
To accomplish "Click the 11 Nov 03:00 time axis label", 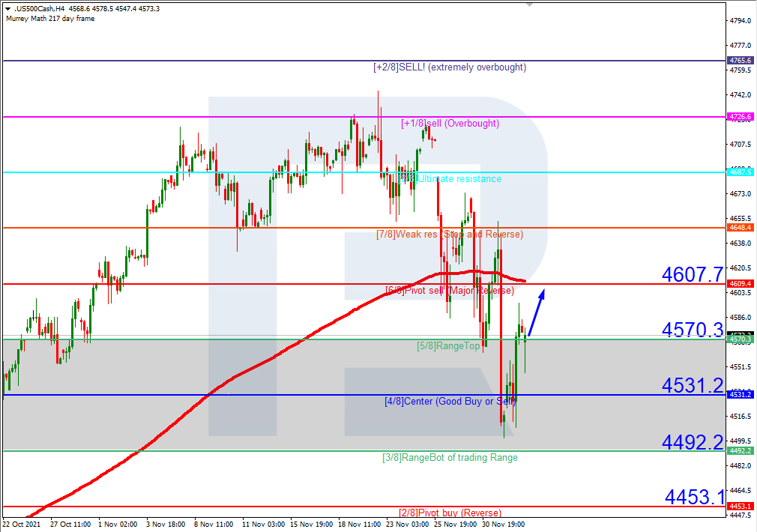I will point(263,525).
